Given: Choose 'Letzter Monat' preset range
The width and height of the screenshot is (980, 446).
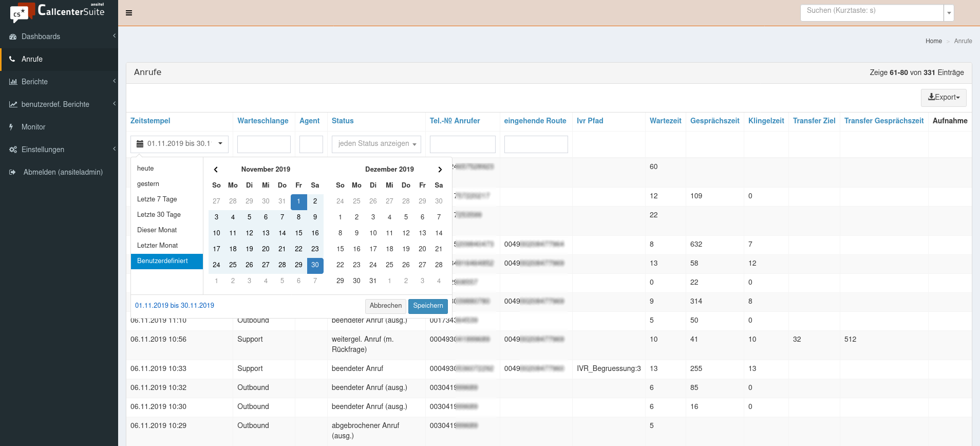Looking at the screenshot, I should coord(157,246).
